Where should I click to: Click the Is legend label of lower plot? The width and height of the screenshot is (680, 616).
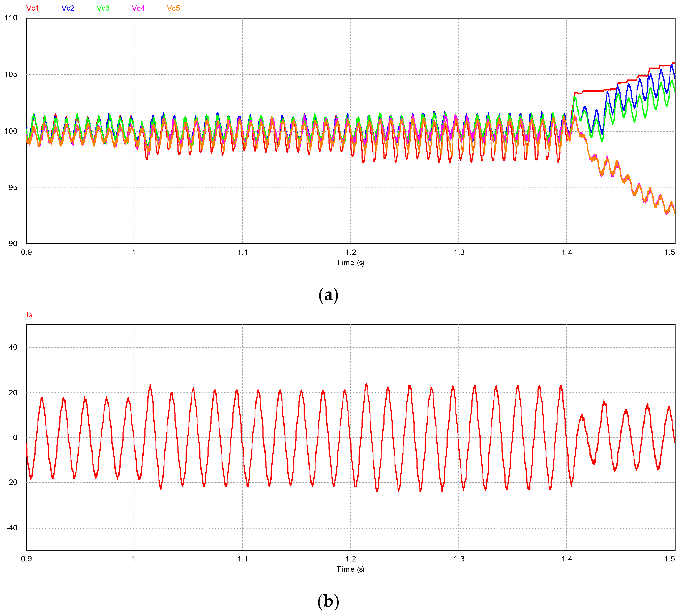click(x=29, y=315)
